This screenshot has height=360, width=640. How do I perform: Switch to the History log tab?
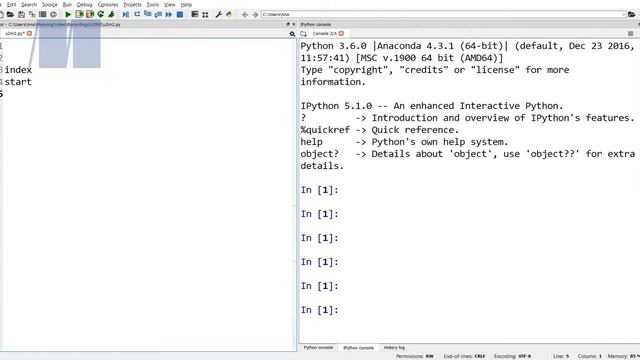pyautogui.click(x=394, y=348)
